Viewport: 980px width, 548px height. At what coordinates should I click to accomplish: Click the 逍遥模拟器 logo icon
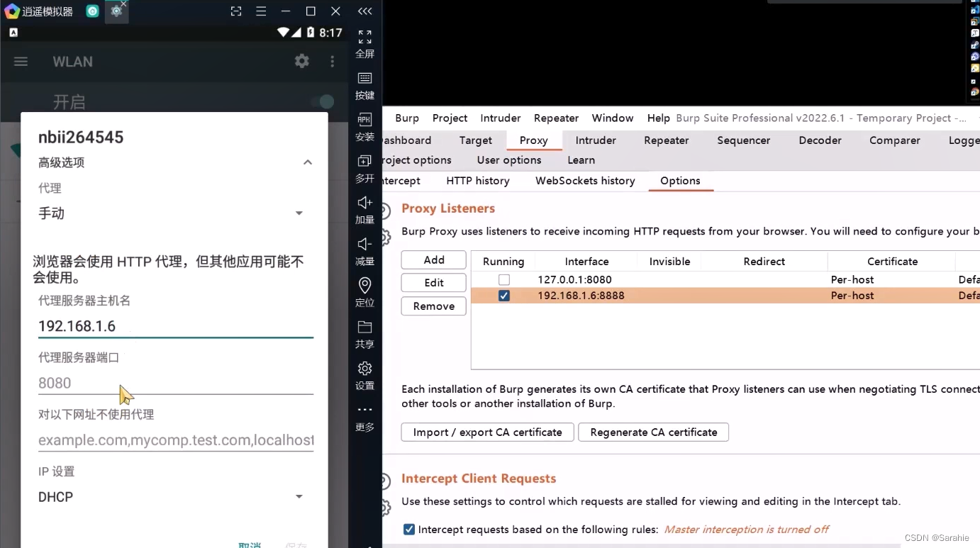11,11
